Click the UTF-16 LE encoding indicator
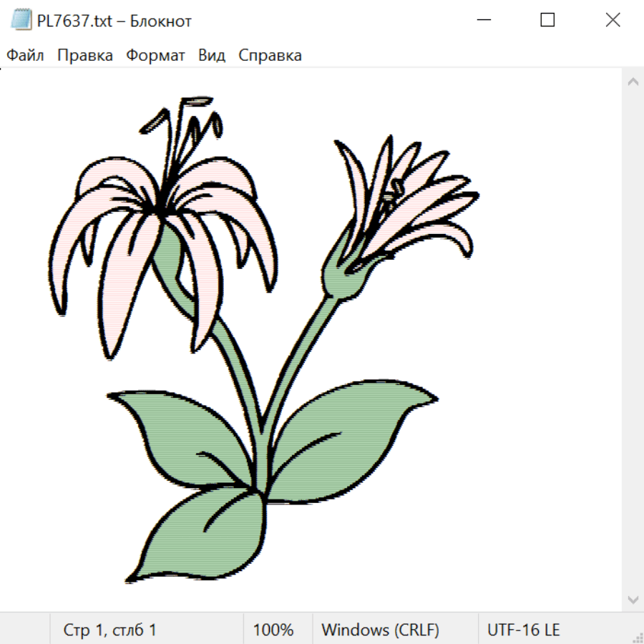 click(523, 630)
